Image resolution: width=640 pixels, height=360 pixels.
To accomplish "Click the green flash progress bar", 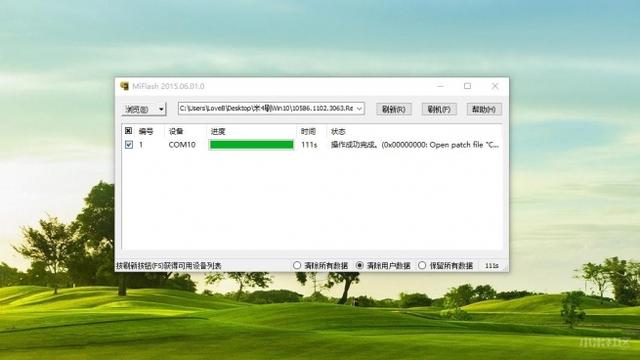I will tap(251, 144).
